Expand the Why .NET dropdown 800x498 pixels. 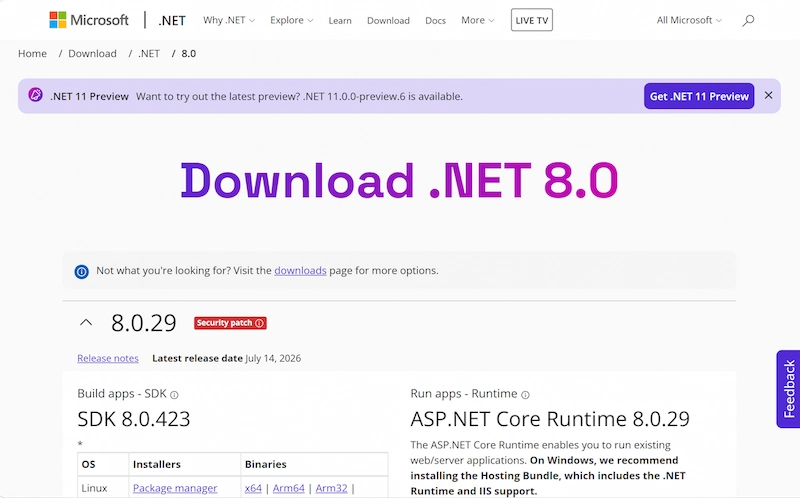(x=229, y=20)
